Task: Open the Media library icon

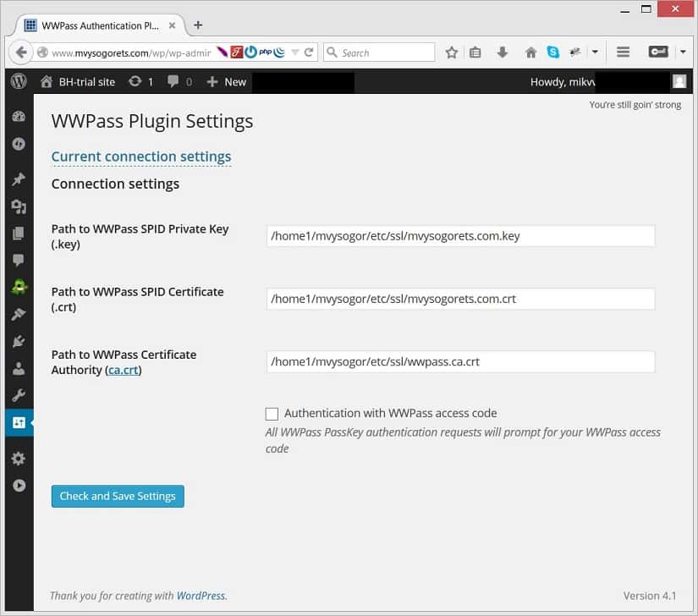Action: tap(19, 206)
